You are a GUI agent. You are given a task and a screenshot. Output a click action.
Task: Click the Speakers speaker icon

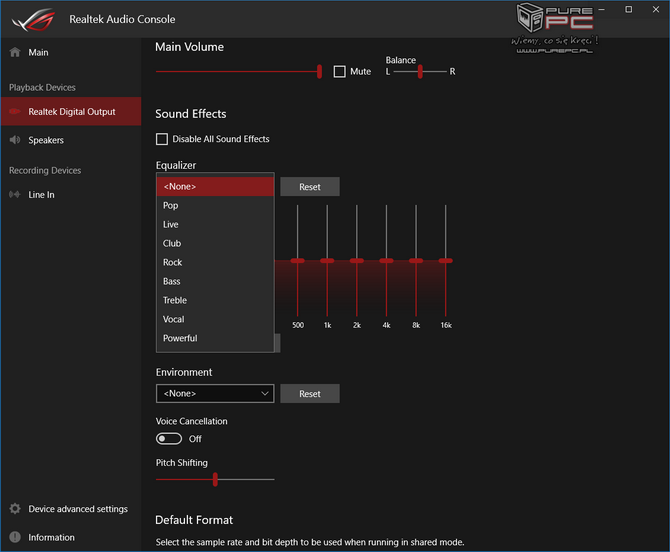click(x=15, y=140)
